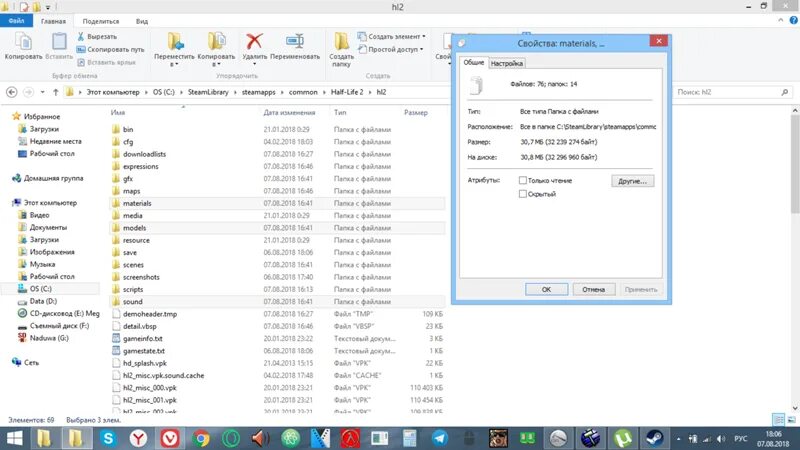This screenshot has width=800, height=450.
Task: Click the New folder icon
Action: 341,41
